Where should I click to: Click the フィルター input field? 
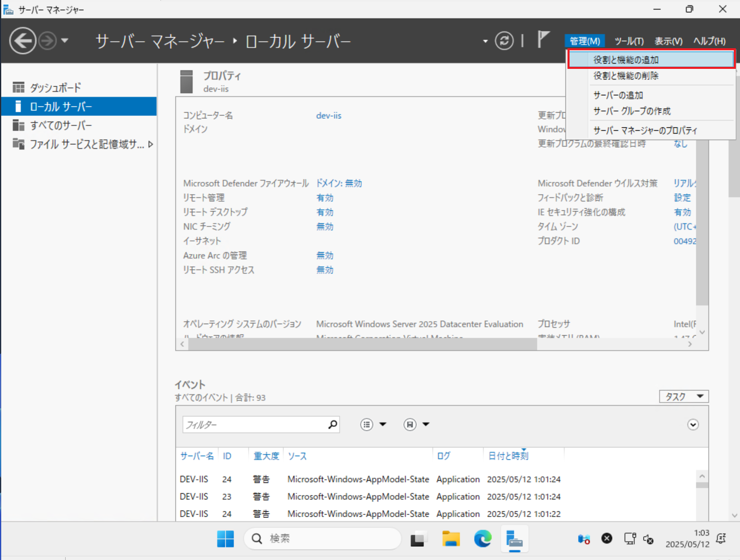point(255,424)
